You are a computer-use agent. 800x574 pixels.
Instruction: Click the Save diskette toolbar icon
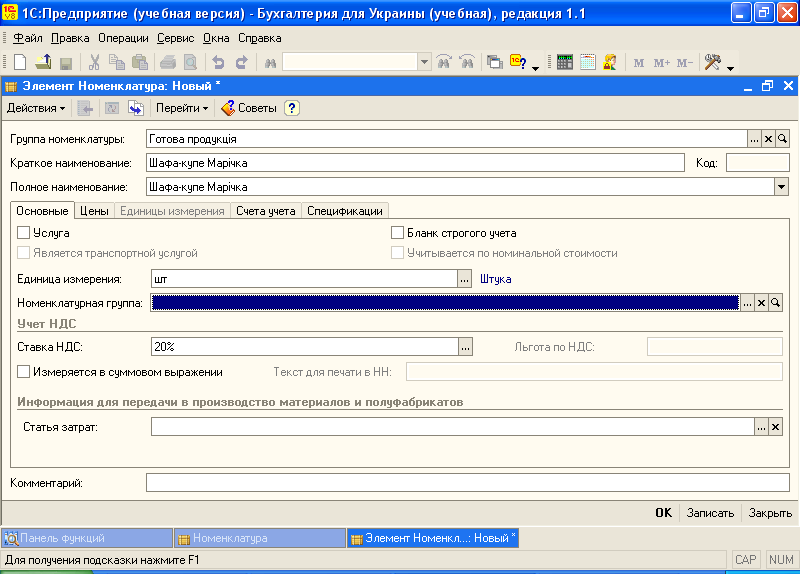click(65, 63)
